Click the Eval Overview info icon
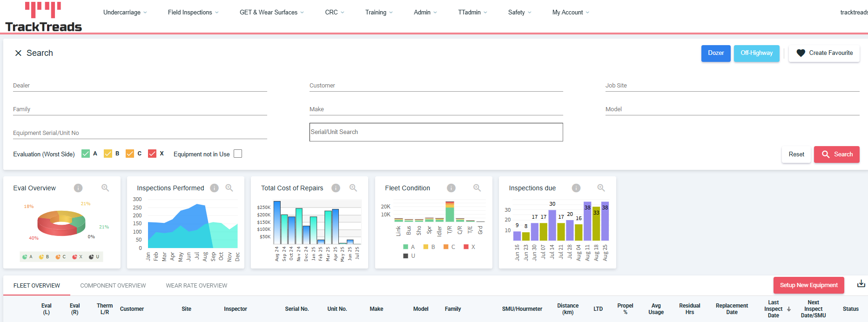 (78, 188)
